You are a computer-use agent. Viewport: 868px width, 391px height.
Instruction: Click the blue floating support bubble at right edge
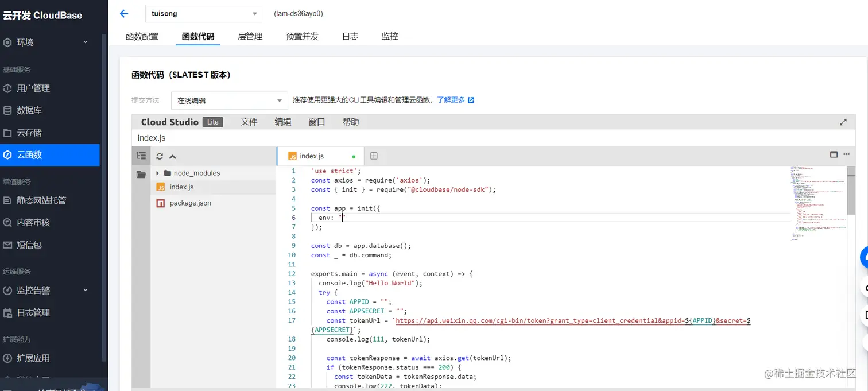(864, 258)
